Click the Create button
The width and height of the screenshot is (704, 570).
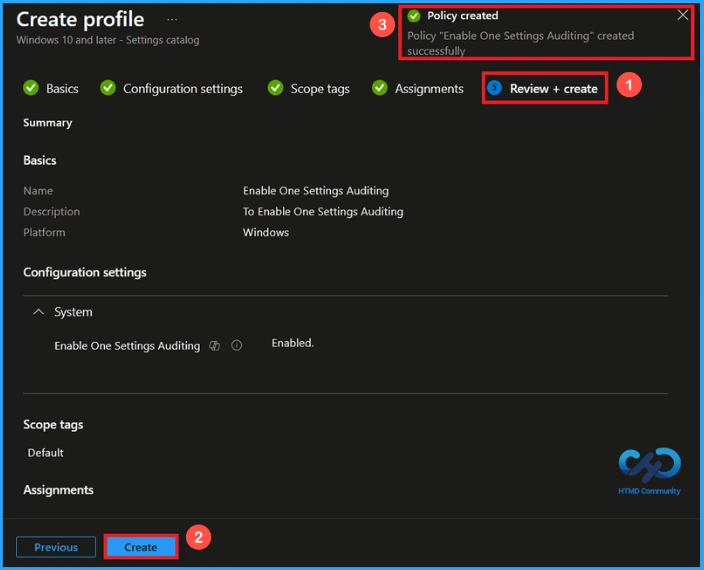141,547
